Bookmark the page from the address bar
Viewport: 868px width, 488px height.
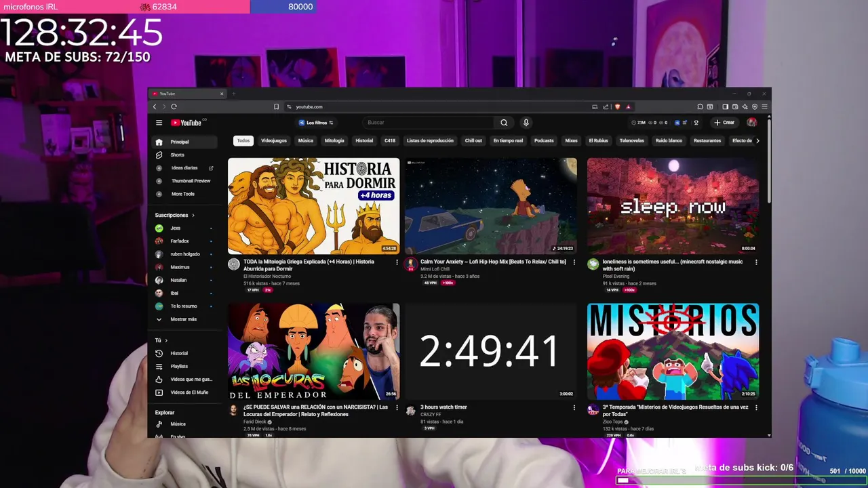point(276,106)
